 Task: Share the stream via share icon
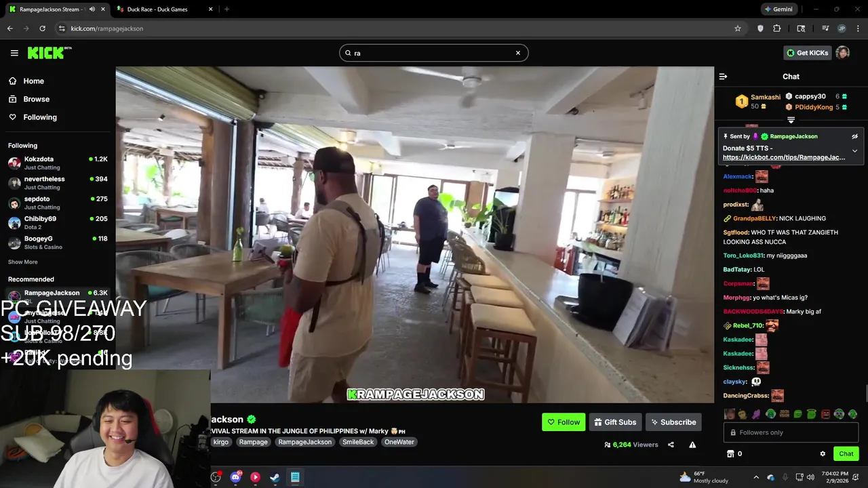coord(671,445)
